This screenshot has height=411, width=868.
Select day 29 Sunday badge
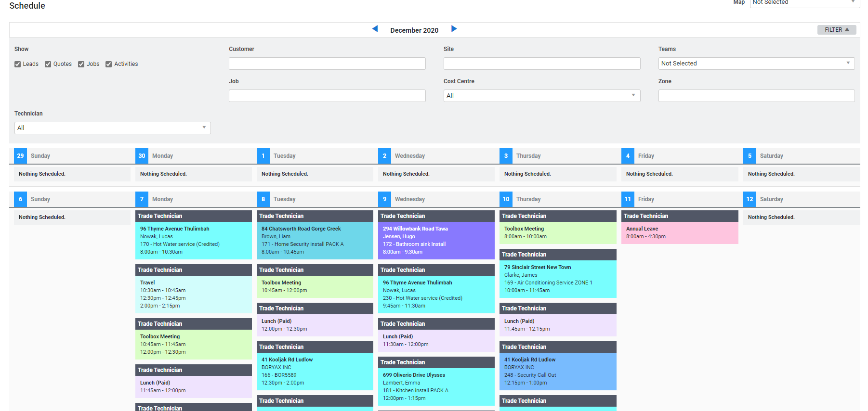20,156
